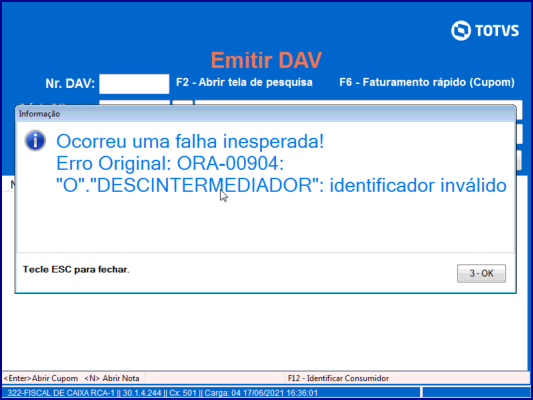Click the TOTVS logo icon
Viewport: 533px width, 400px height.
point(461,31)
